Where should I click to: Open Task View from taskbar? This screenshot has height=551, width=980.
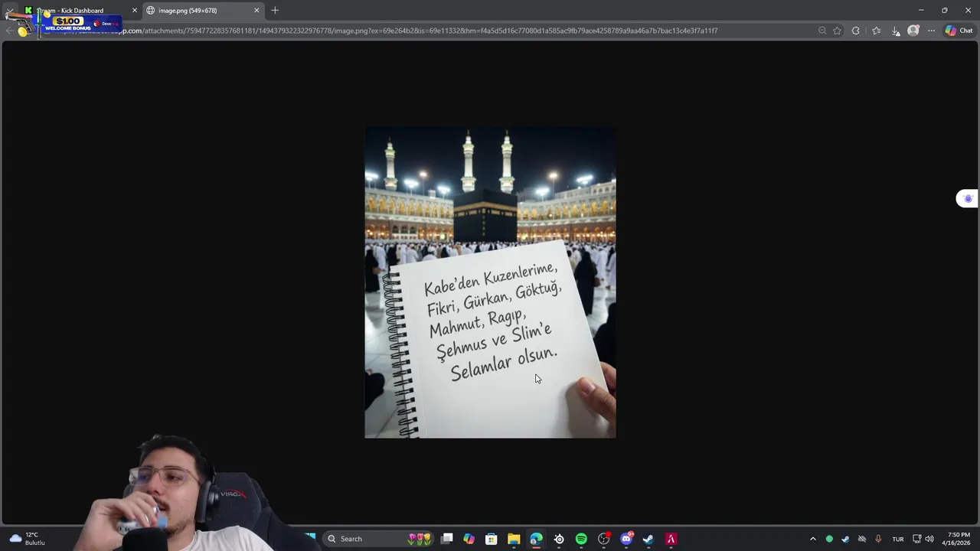(x=447, y=539)
